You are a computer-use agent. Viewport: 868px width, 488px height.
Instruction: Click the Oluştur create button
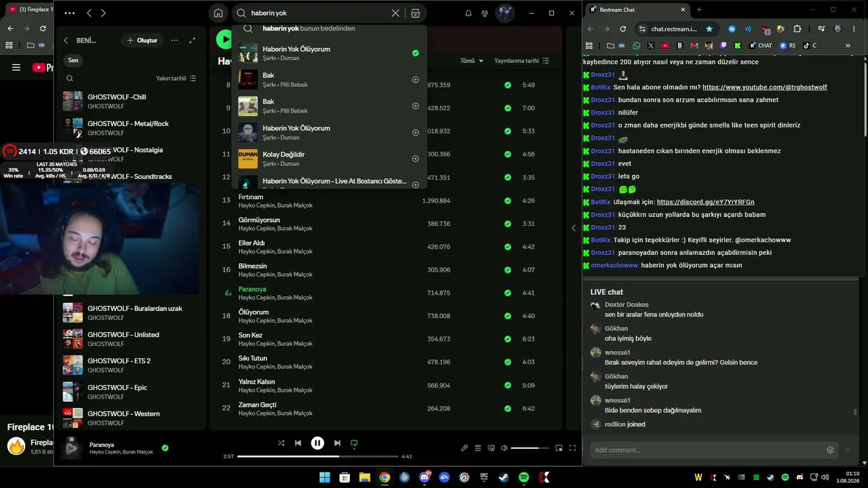coord(142,41)
